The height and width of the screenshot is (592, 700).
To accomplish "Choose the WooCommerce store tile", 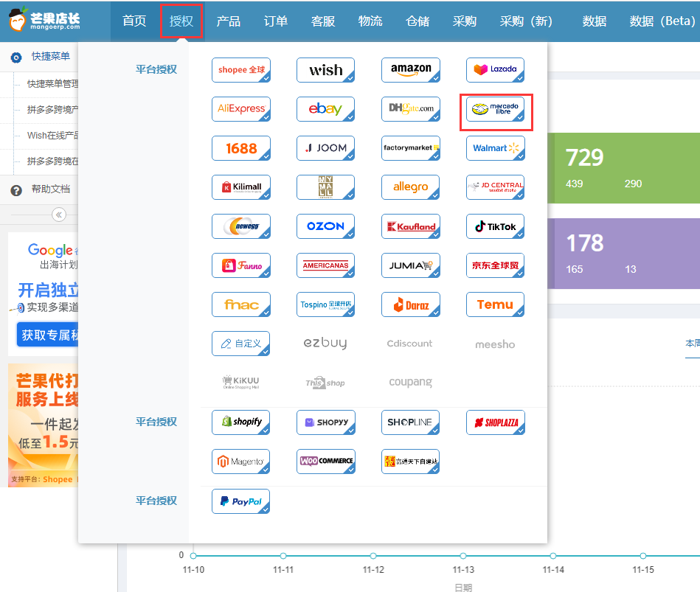I will (325, 462).
